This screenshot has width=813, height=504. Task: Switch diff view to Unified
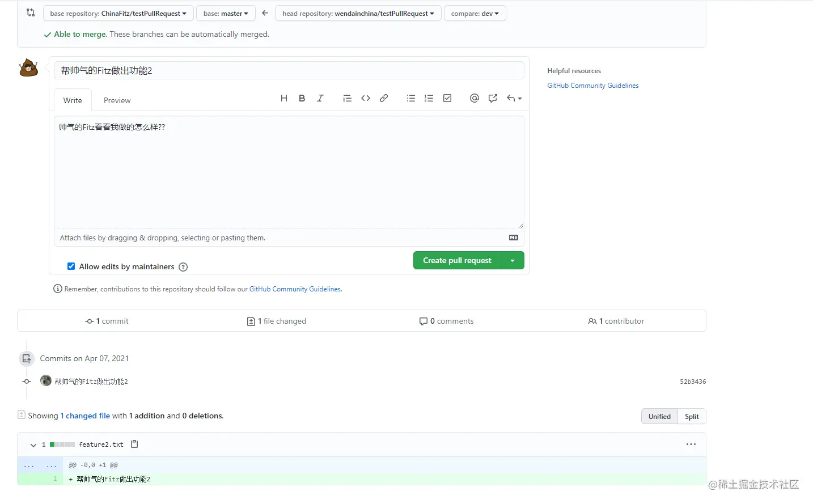tap(659, 416)
